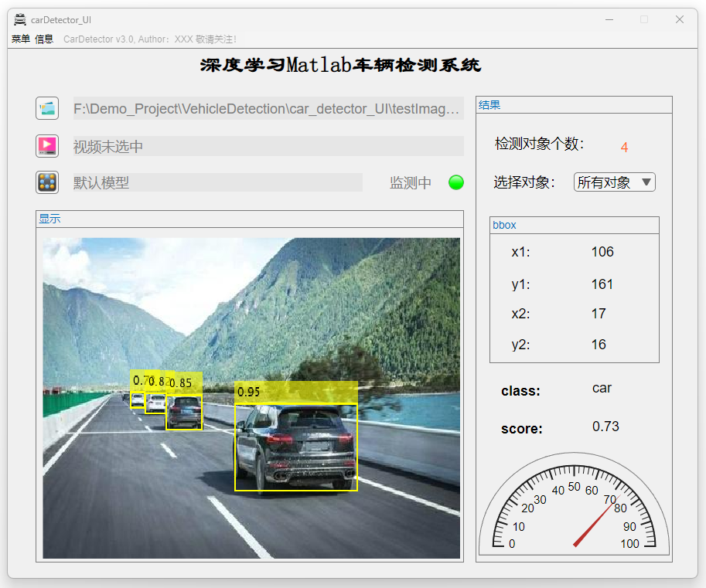Screen dimensions: 706x588
Task: Click the video file selection icon
Action: 47,145
